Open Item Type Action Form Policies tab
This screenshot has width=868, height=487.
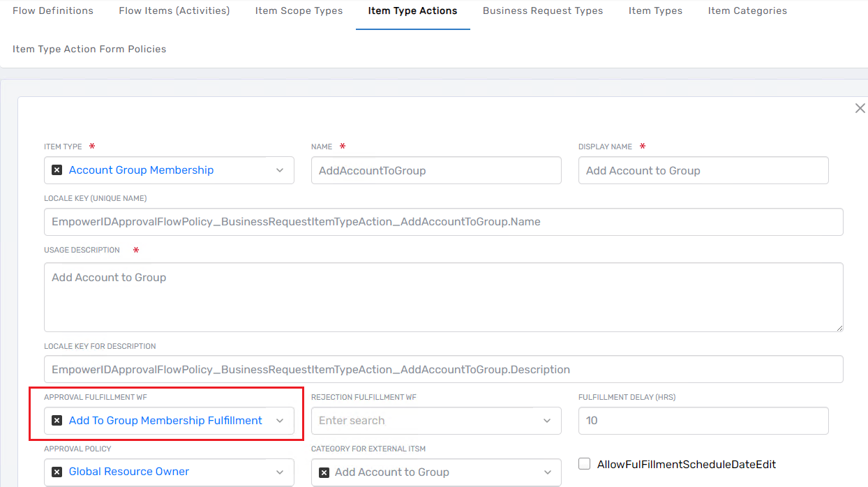89,50
